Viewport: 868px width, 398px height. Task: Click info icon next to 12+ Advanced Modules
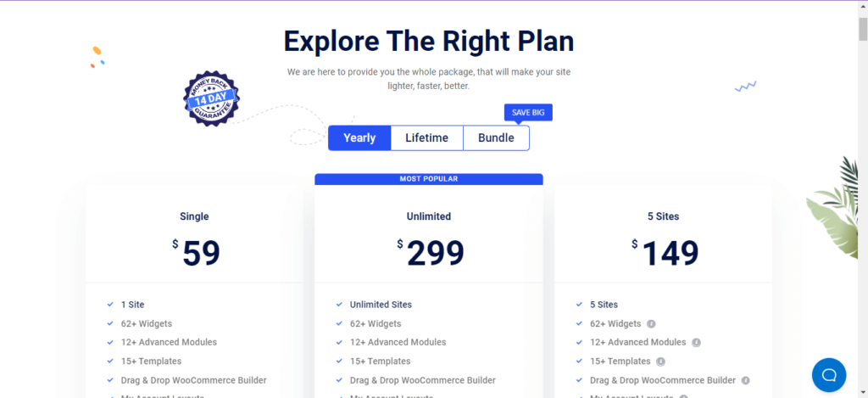pyautogui.click(x=696, y=342)
